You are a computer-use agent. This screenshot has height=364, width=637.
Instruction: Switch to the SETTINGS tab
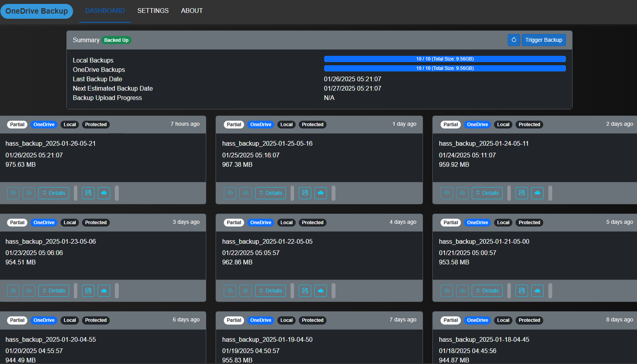(153, 11)
